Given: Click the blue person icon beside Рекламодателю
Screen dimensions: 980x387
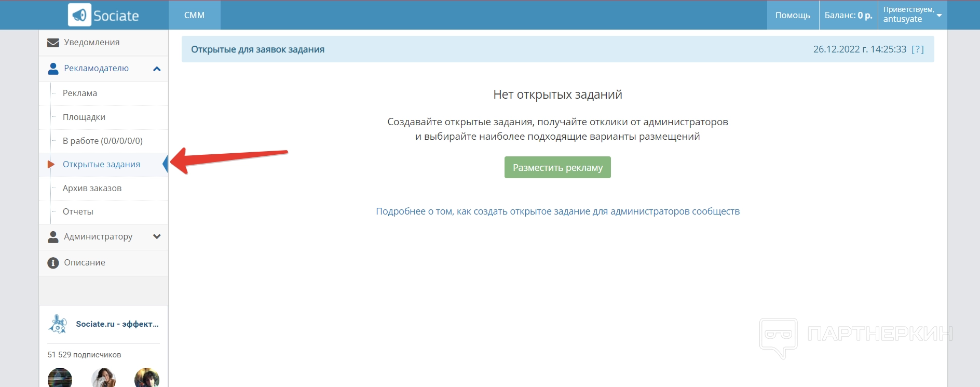Looking at the screenshot, I should [x=53, y=69].
